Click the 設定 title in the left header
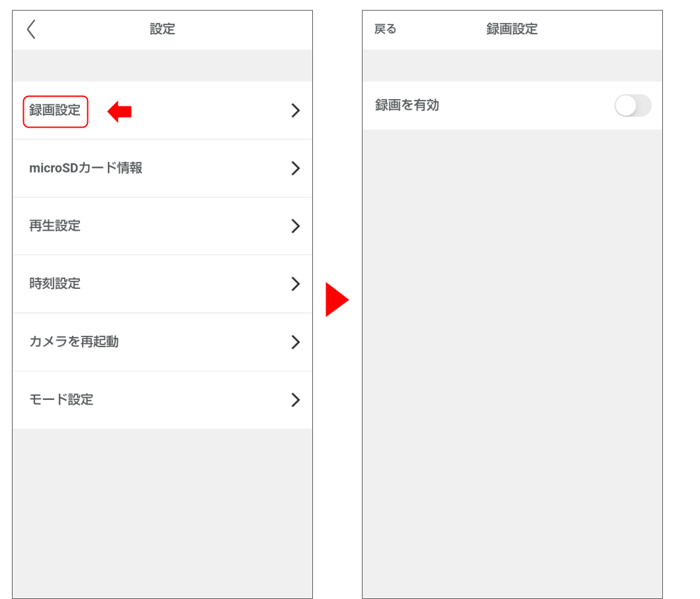 coord(162,29)
